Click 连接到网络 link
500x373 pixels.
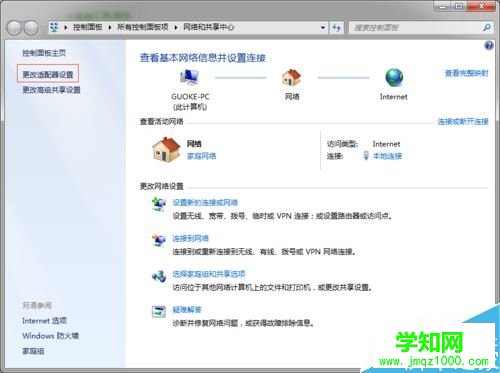[190, 238]
